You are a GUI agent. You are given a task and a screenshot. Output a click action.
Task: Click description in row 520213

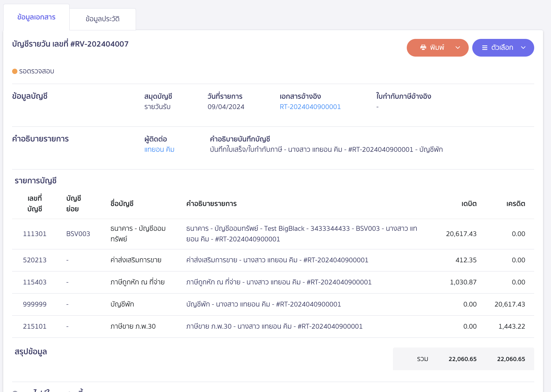277,260
